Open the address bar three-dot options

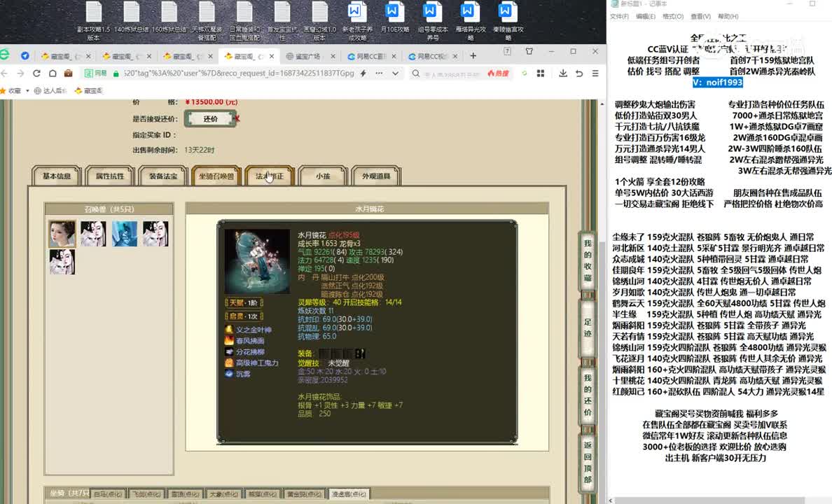(378, 73)
